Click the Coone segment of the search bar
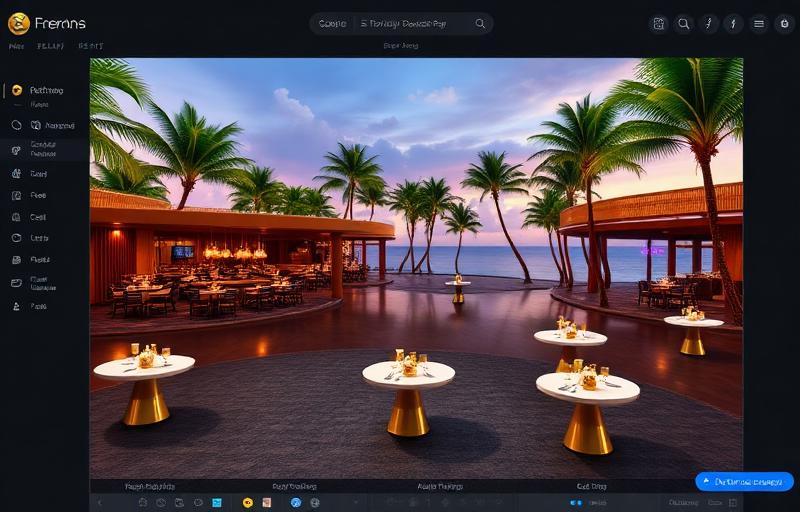This screenshot has height=512, width=800. click(x=332, y=23)
